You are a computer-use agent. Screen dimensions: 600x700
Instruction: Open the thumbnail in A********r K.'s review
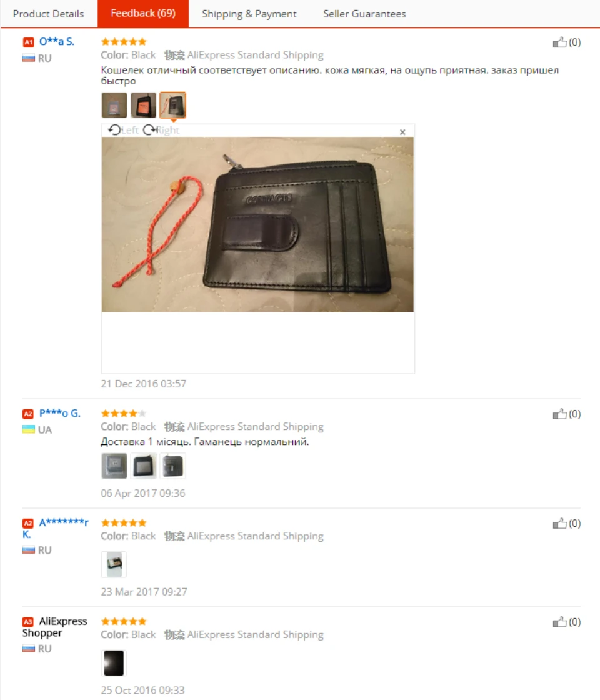tap(114, 564)
